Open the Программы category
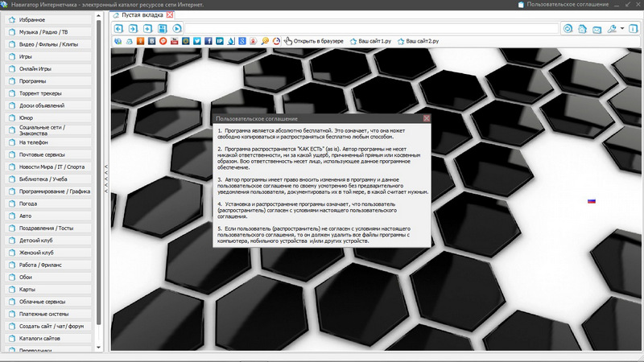The height and width of the screenshot is (362, 644). 48,81
